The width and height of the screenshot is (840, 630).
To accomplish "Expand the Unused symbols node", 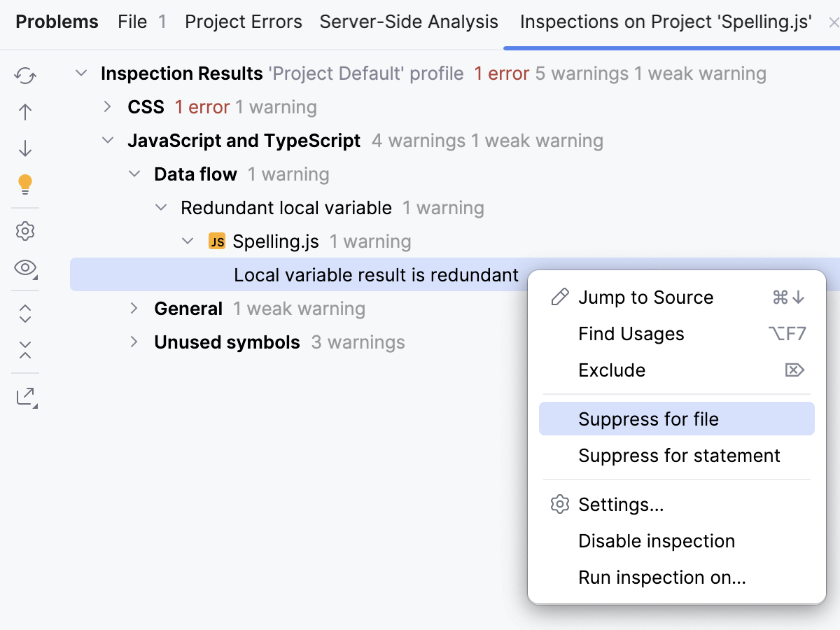I will coord(134,342).
